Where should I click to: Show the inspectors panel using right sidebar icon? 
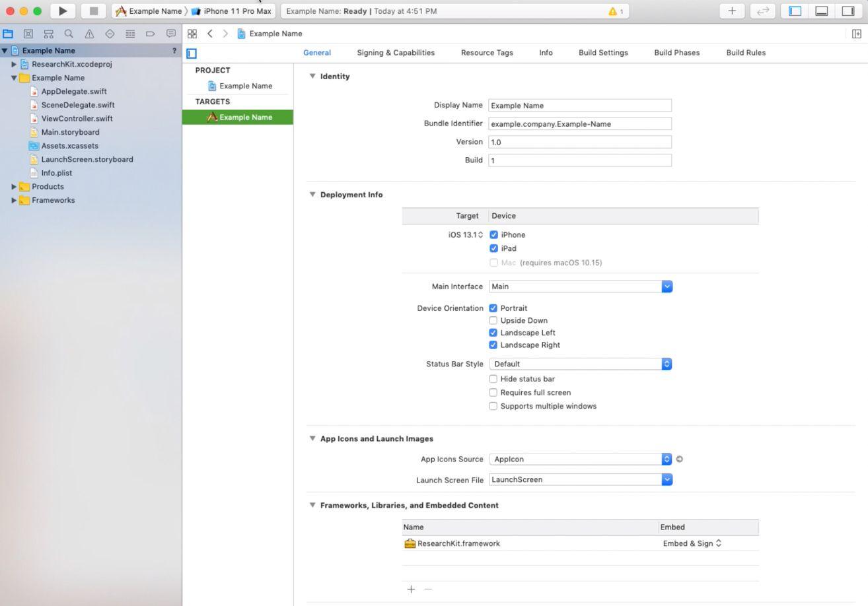click(848, 11)
